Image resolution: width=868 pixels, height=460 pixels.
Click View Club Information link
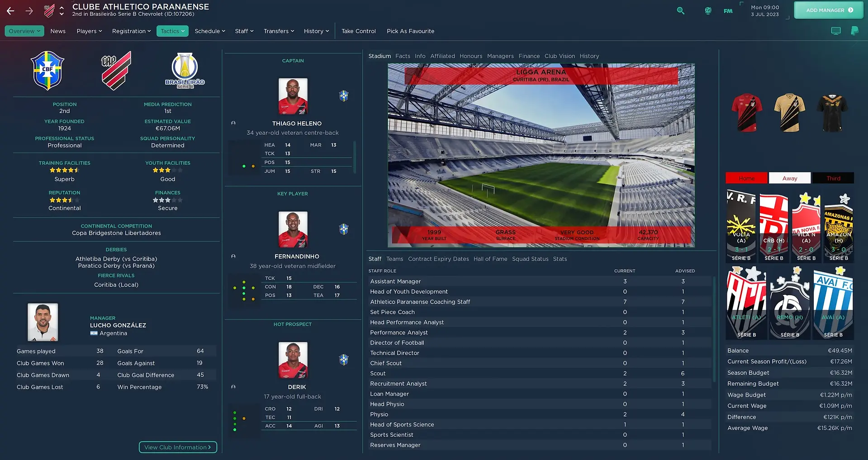(x=178, y=447)
